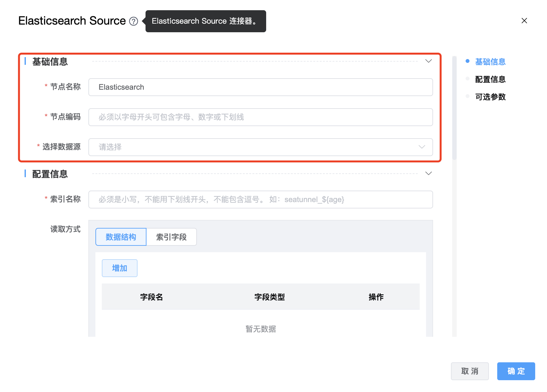Open the 选择数据源 dropdown
This screenshot has width=547, height=392.
(260, 147)
